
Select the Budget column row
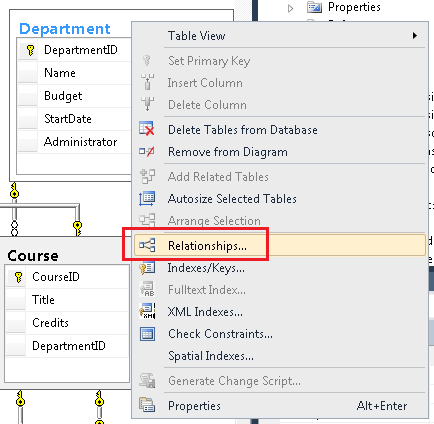(75, 96)
